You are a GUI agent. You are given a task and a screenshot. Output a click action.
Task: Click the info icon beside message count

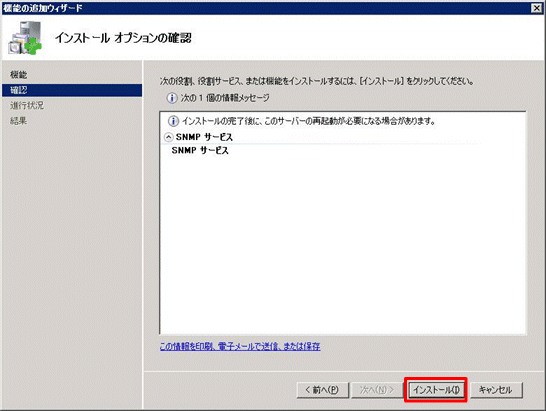171,98
